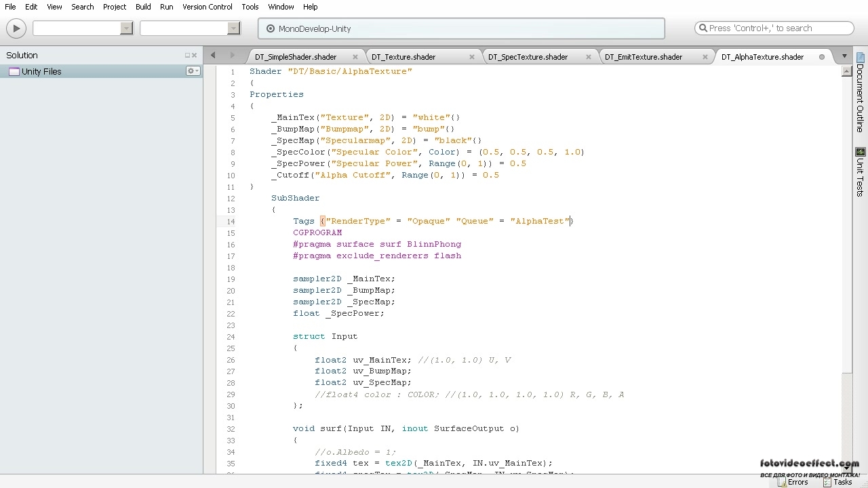Open the Version Control menu
868x488 pixels.
click(208, 7)
